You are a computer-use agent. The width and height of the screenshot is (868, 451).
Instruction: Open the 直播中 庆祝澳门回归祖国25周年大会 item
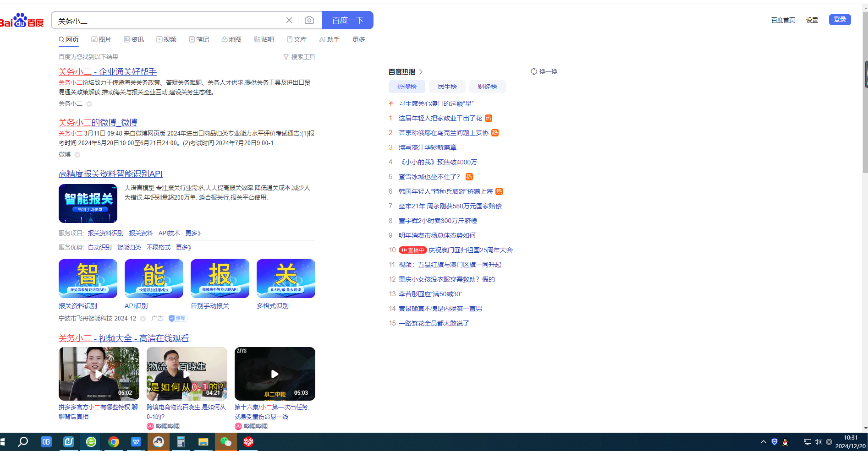456,250
